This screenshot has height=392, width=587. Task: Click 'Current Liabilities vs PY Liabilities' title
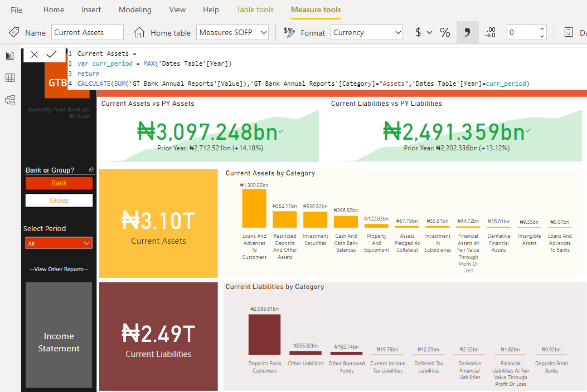[x=386, y=104]
